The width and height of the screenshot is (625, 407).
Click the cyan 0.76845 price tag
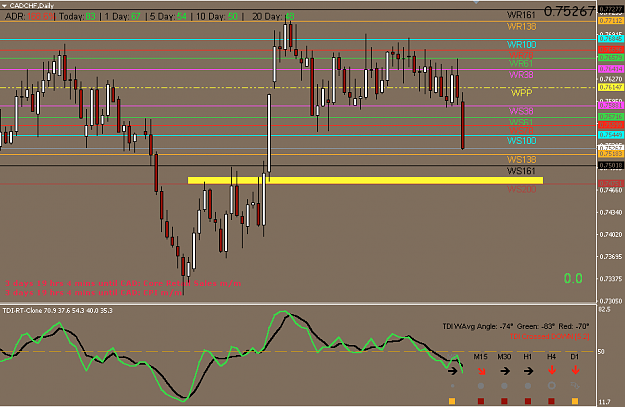coord(611,39)
